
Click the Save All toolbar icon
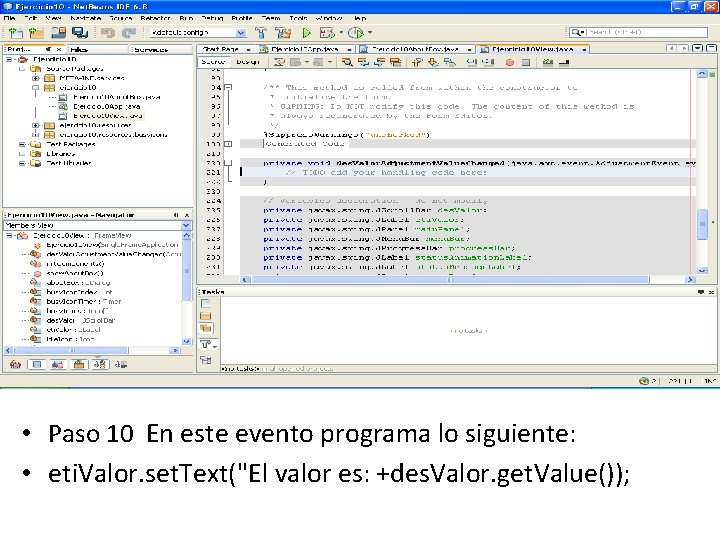pos(80,33)
